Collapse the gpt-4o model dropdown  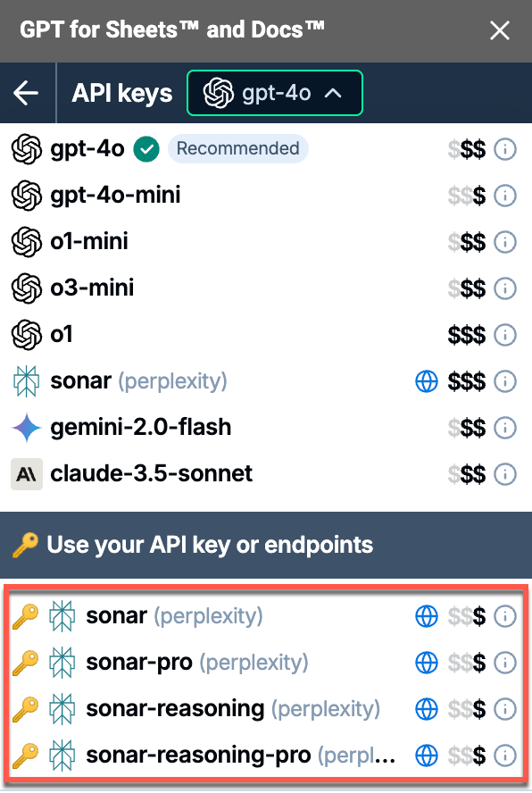[x=275, y=93]
